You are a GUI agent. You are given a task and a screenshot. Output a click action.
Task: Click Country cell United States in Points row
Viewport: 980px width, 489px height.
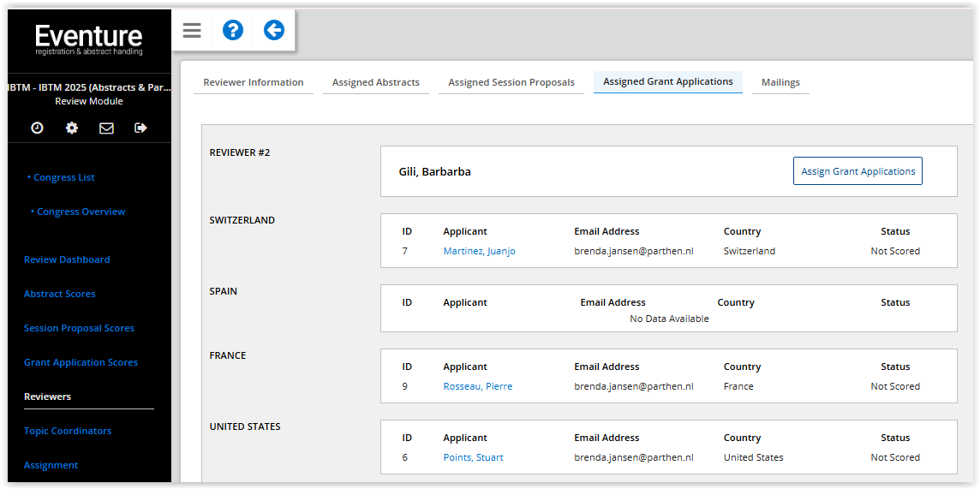pos(753,458)
